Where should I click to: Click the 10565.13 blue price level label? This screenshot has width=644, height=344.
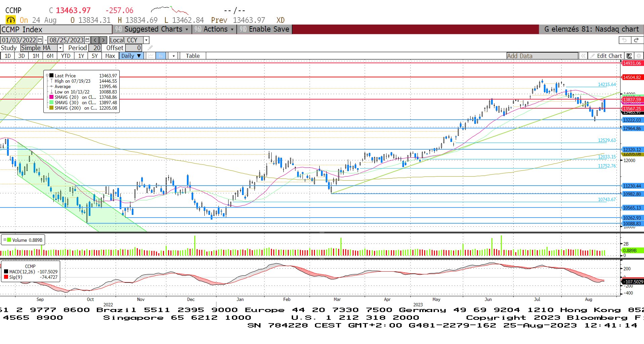[x=632, y=208]
